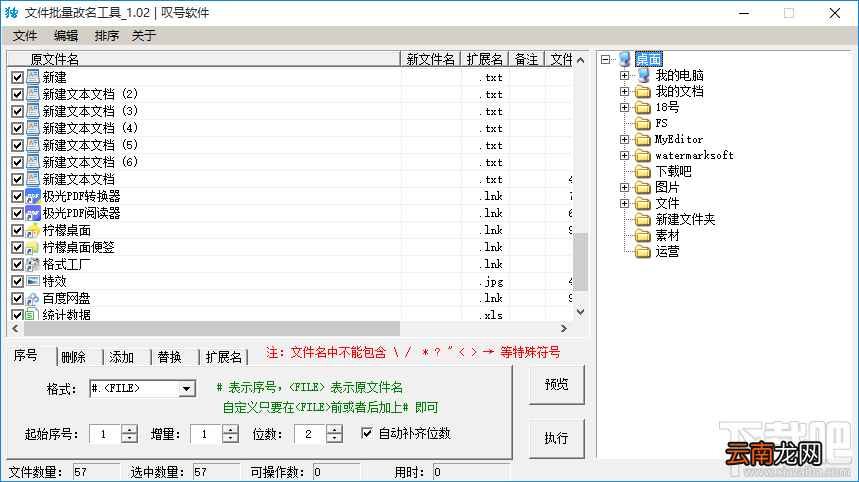This screenshot has width=859, height=482.
Task: Click the 特效 image file icon
Action: pos(33,281)
